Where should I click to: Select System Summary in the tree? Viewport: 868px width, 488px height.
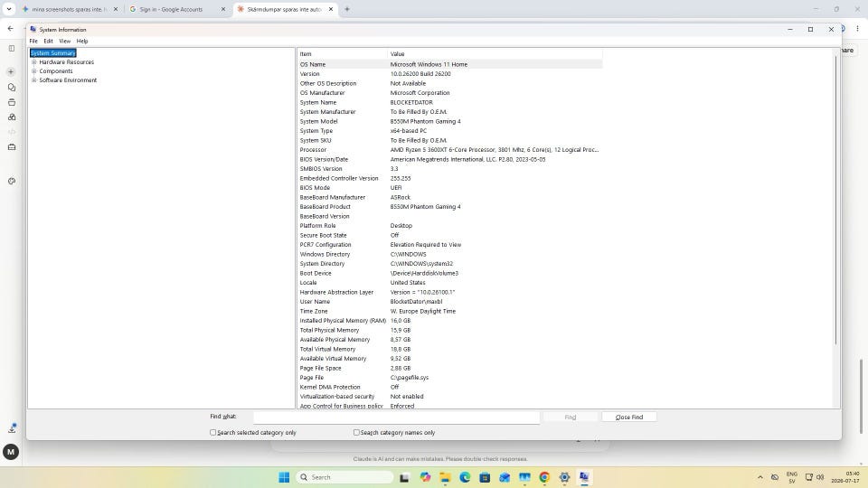coord(52,53)
